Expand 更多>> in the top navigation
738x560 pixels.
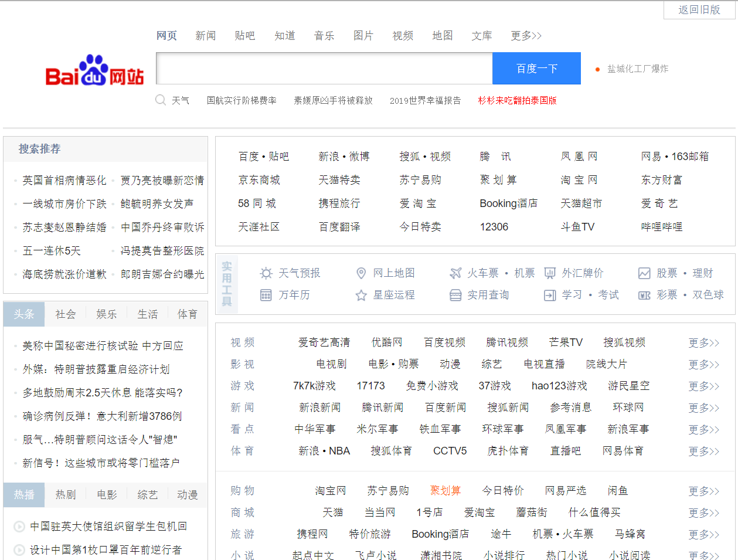(526, 36)
